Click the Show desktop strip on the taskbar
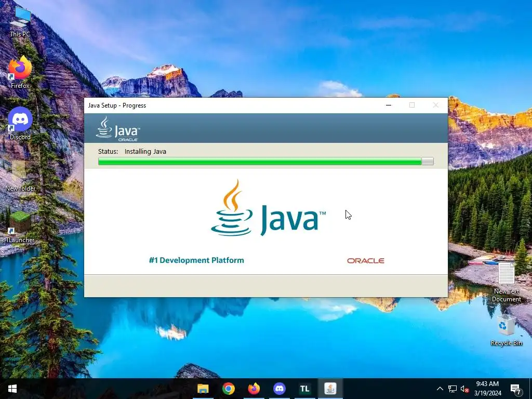Image resolution: width=532 pixels, height=399 pixels. (x=530, y=389)
